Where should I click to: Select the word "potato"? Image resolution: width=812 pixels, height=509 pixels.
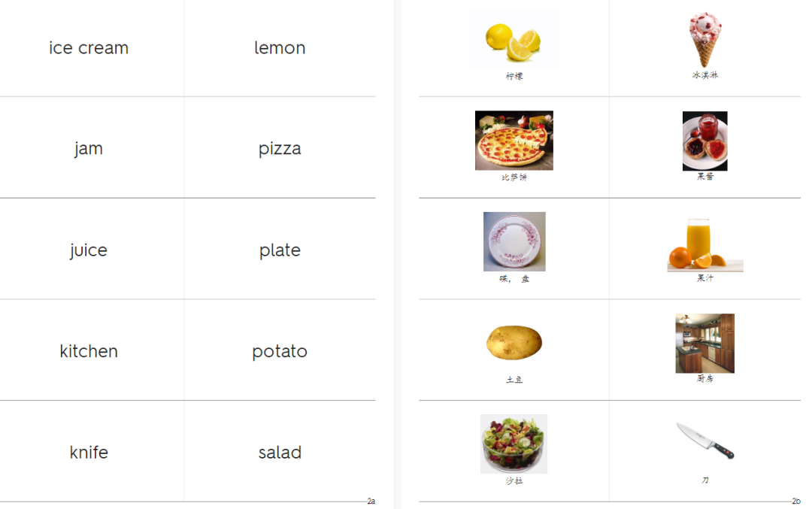point(280,351)
